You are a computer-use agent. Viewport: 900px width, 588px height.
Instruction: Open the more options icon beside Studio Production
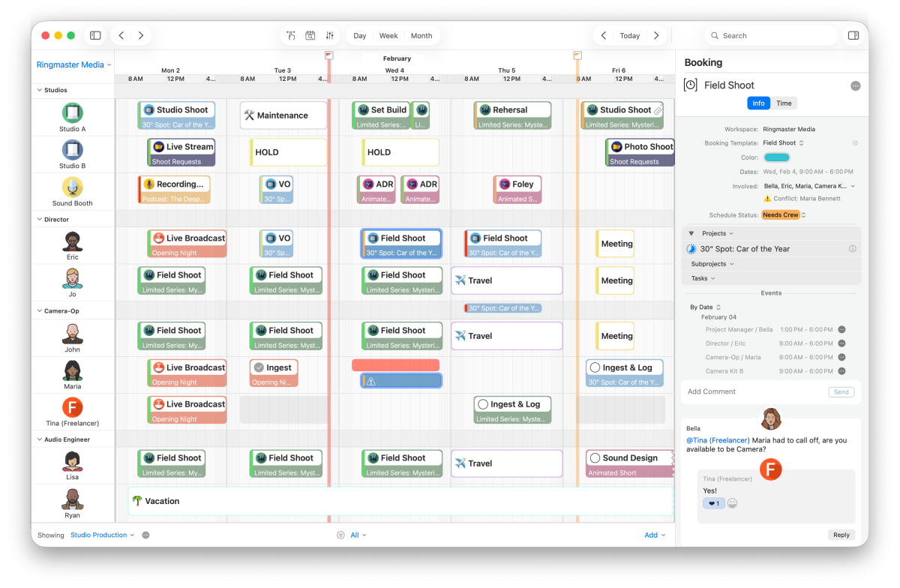pos(145,535)
